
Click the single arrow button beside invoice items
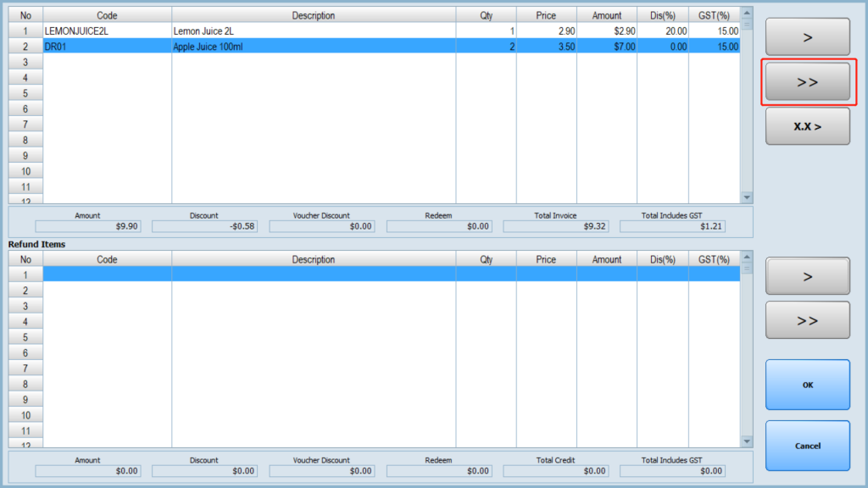(807, 37)
